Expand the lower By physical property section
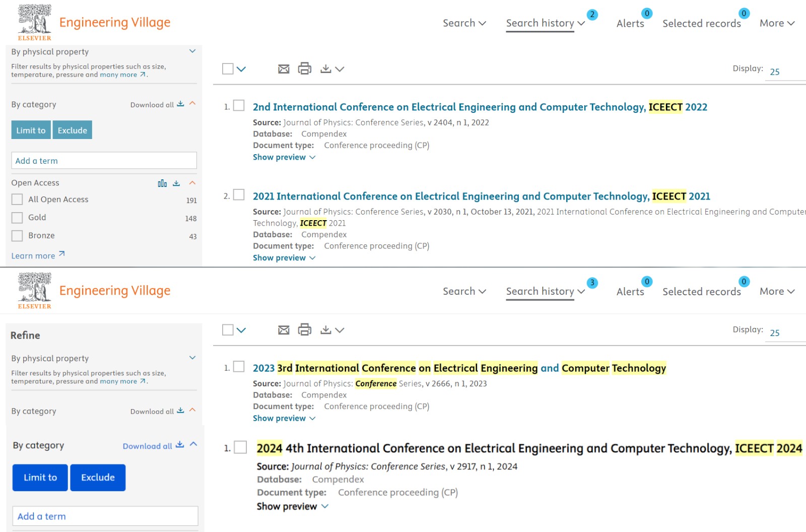The width and height of the screenshot is (806, 532). (192, 358)
